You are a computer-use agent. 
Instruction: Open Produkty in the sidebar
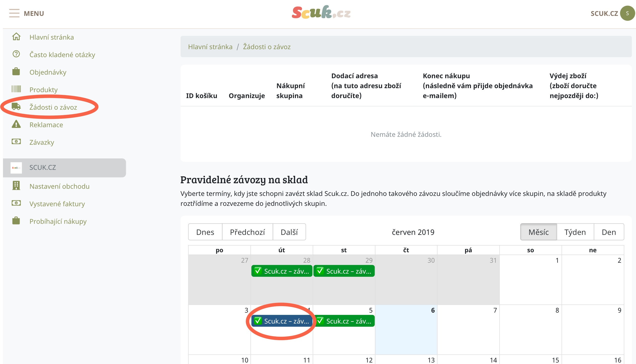pos(43,89)
